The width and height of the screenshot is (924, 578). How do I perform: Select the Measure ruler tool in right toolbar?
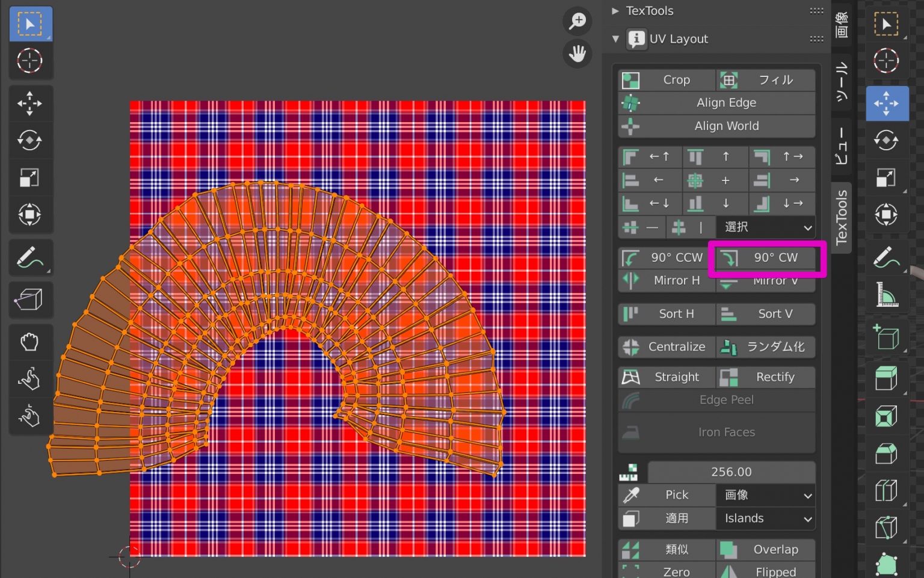(886, 294)
